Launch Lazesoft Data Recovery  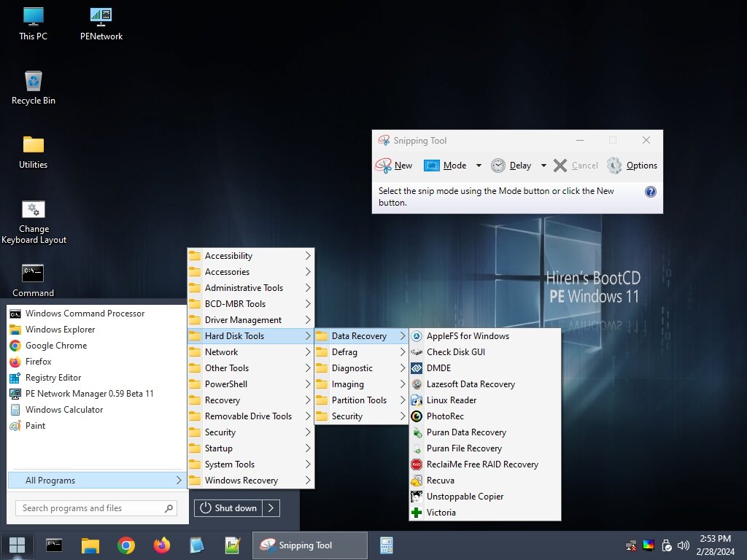[485, 384]
